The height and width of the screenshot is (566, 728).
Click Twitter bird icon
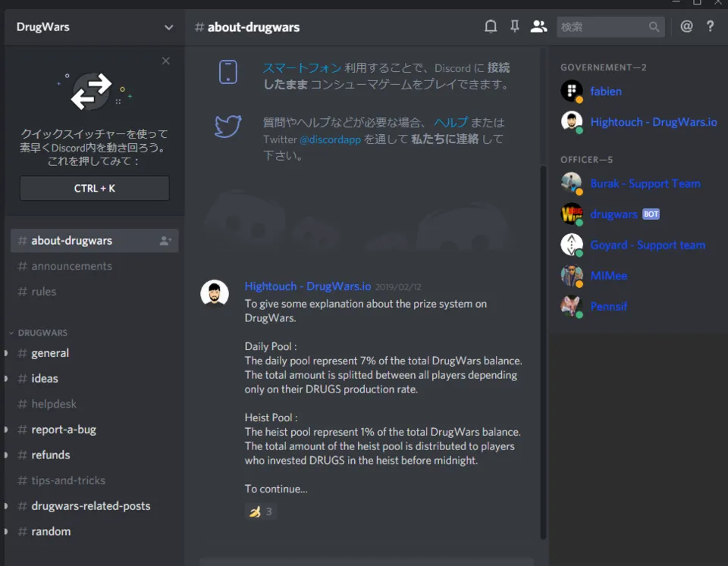click(228, 127)
